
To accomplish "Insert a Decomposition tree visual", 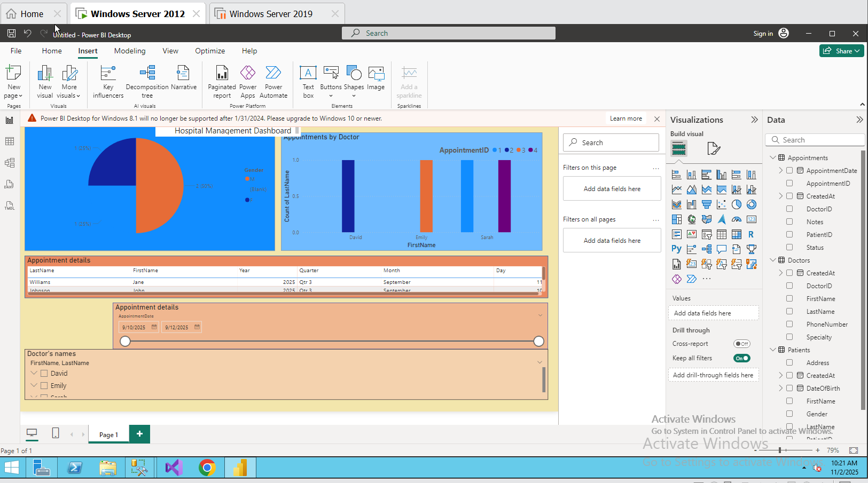I will coord(147,81).
